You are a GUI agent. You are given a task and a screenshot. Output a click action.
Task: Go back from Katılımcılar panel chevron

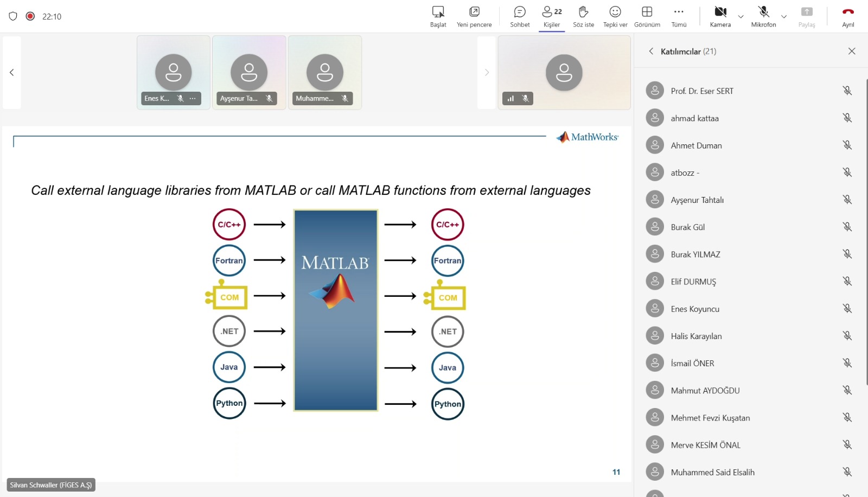651,51
